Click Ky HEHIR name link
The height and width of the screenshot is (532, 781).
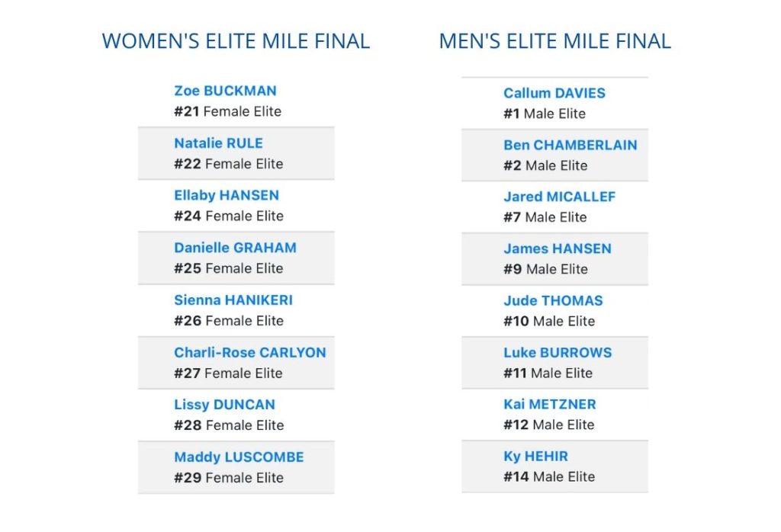[535, 457]
